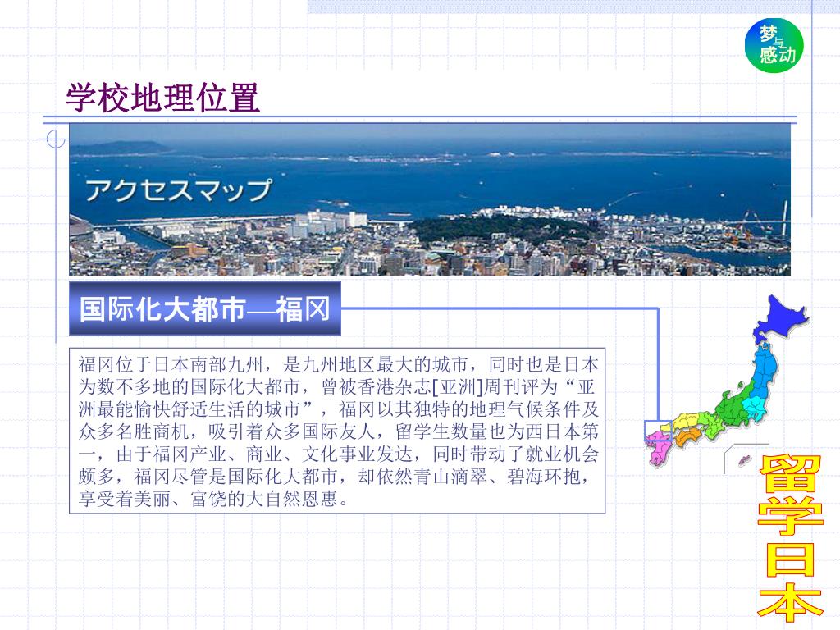Click the orange Shikoku region on map
This screenshot has height=630, width=840.
[687, 436]
